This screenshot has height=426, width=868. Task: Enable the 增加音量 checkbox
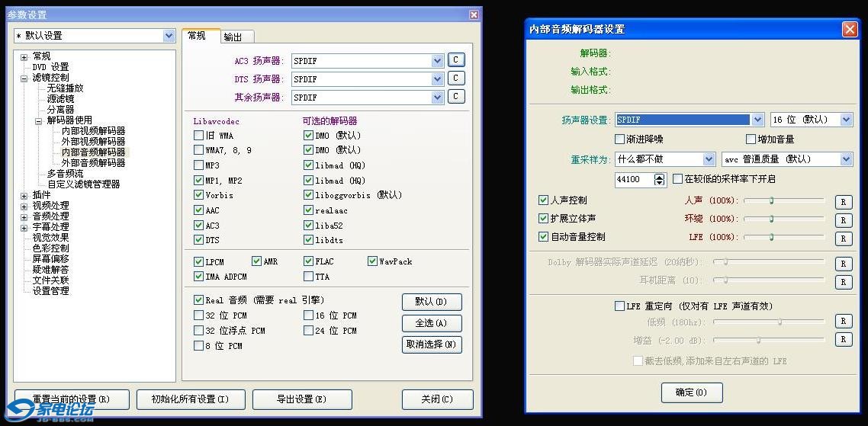click(x=751, y=139)
